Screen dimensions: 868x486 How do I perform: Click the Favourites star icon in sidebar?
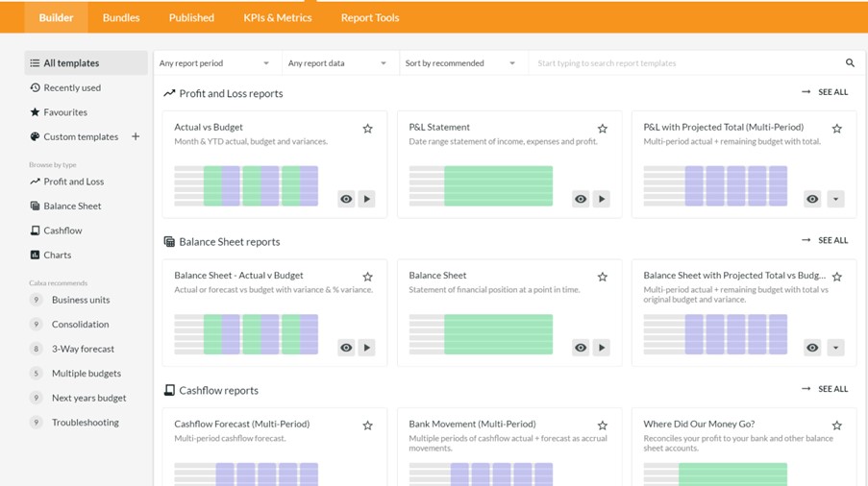[x=35, y=111]
